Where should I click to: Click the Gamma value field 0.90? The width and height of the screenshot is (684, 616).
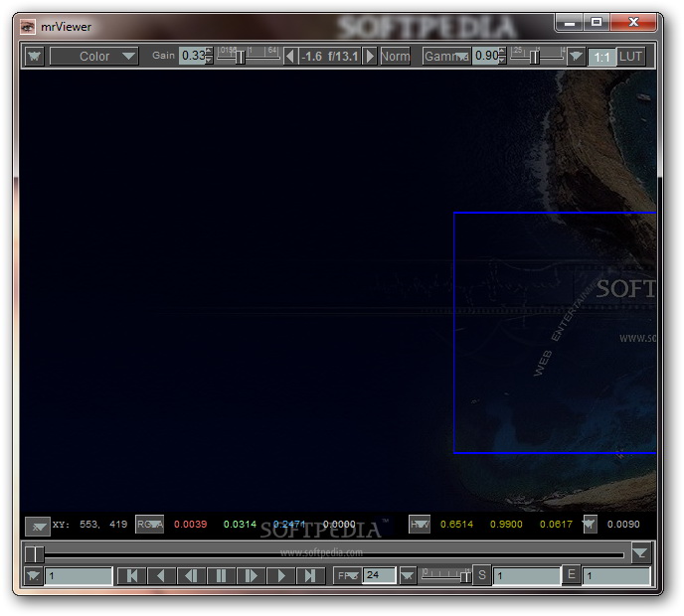click(485, 56)
